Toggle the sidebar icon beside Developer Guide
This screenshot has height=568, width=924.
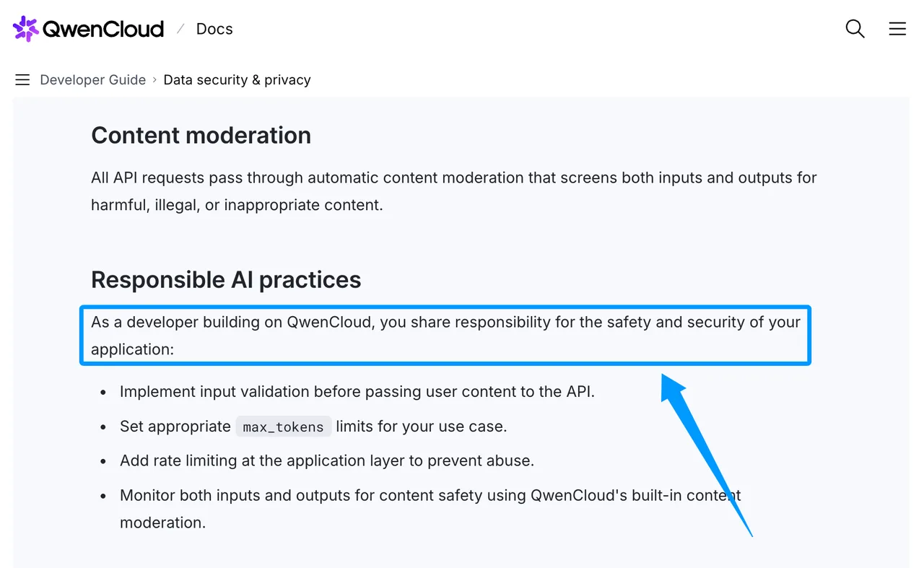point(22,80)
